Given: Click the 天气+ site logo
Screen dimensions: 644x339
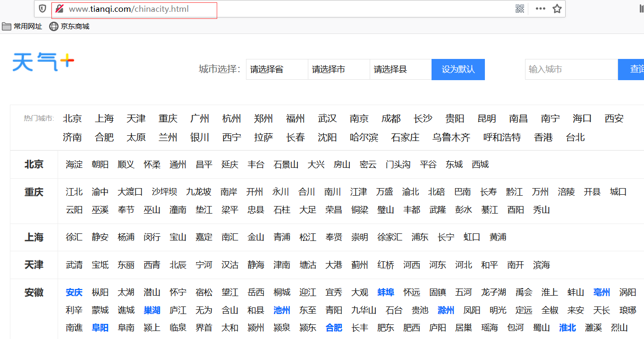Looking at the screenshot, I should point(43,62).
